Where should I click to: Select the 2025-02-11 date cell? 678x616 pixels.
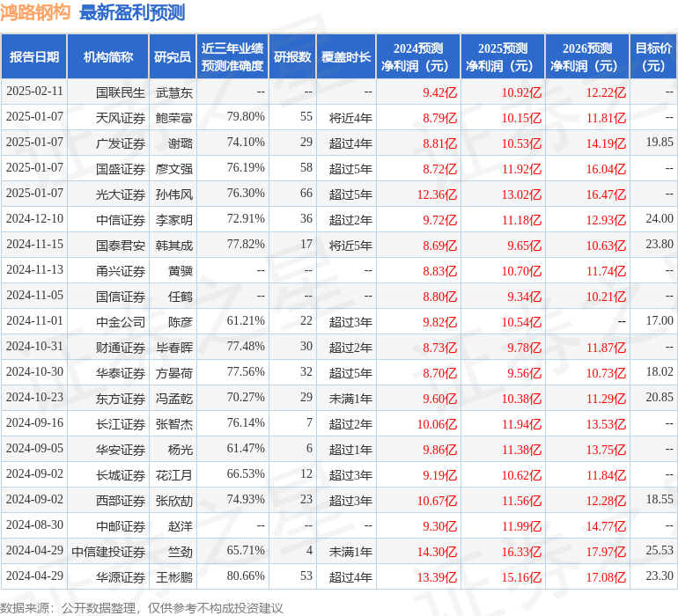[34, 92]
